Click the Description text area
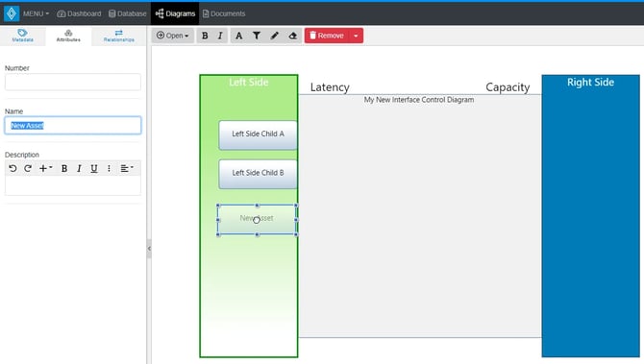The width and height of the screenshot is (644, 364). point(73,185)
